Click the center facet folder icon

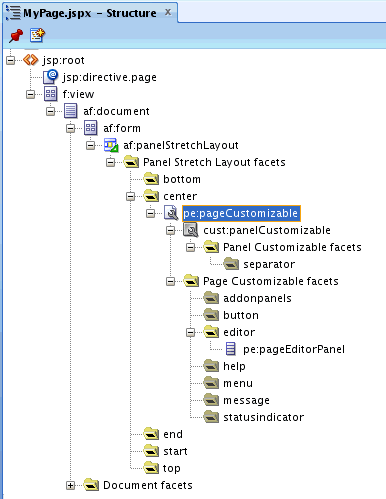coord(151,196)
